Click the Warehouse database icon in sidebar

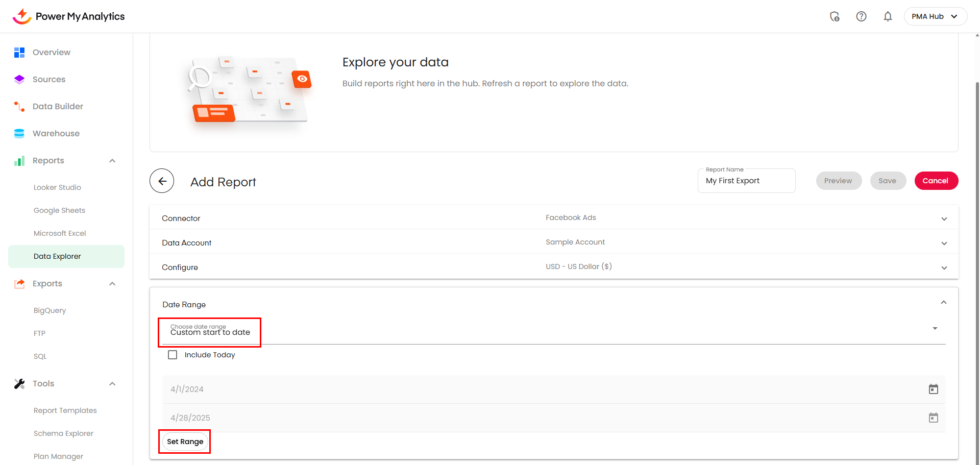coord(19,134)
